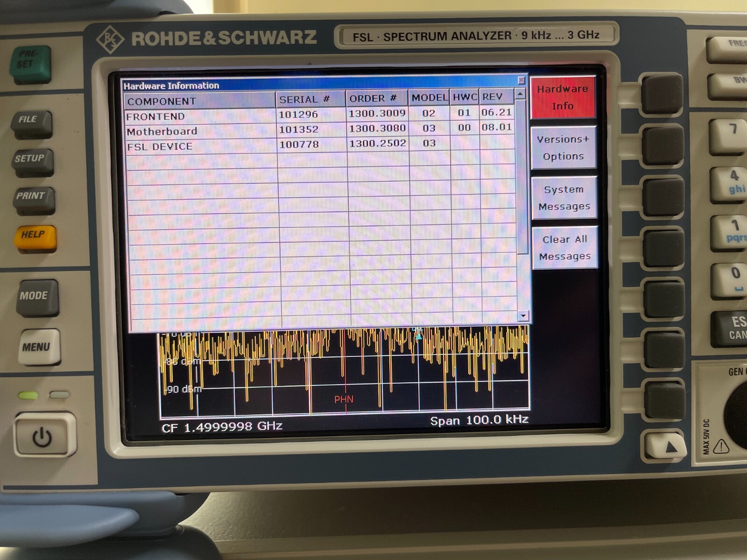
Task: Click the REV column header
Action: [x=497, y=97]
